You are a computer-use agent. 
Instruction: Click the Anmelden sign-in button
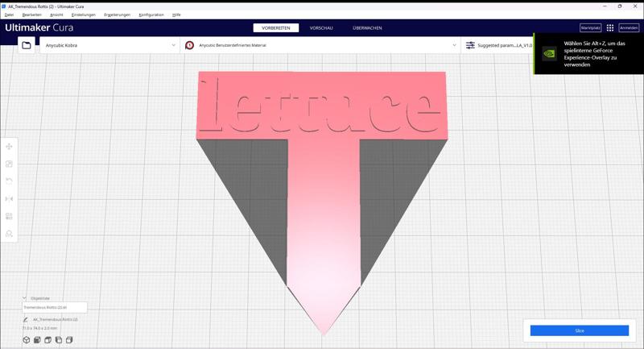coord(629,27)
